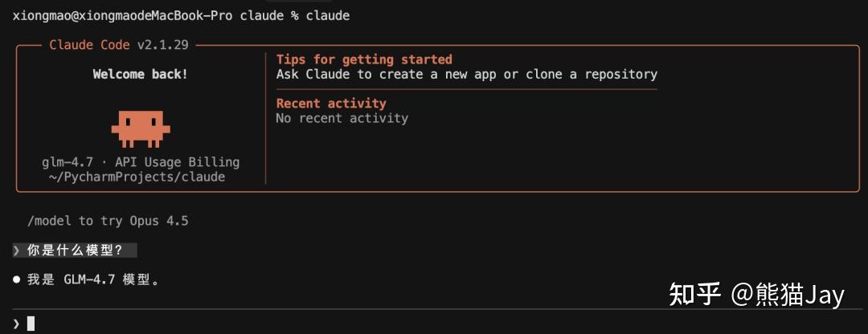Click the Welcome back! heading
This screenshot has width=868, height=334.
click(141, 75)
